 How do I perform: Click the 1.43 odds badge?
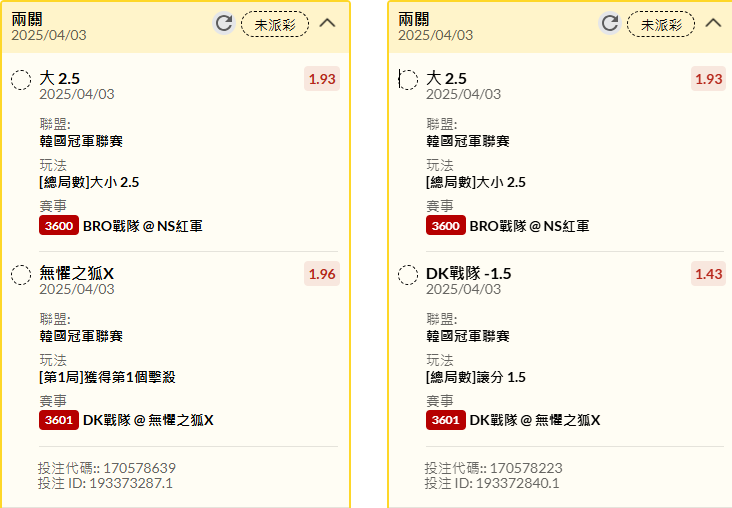point(708,274)
